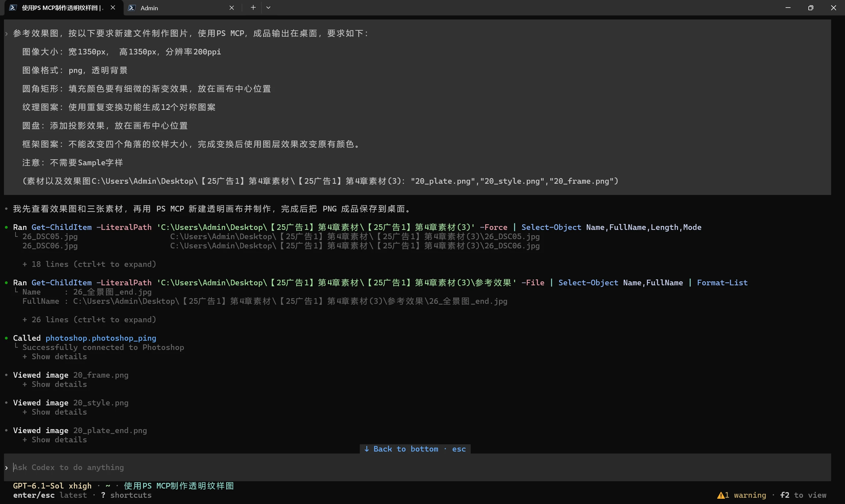
Task: Click the PowerShell icon on Admin tab
Action: (131, 8)
